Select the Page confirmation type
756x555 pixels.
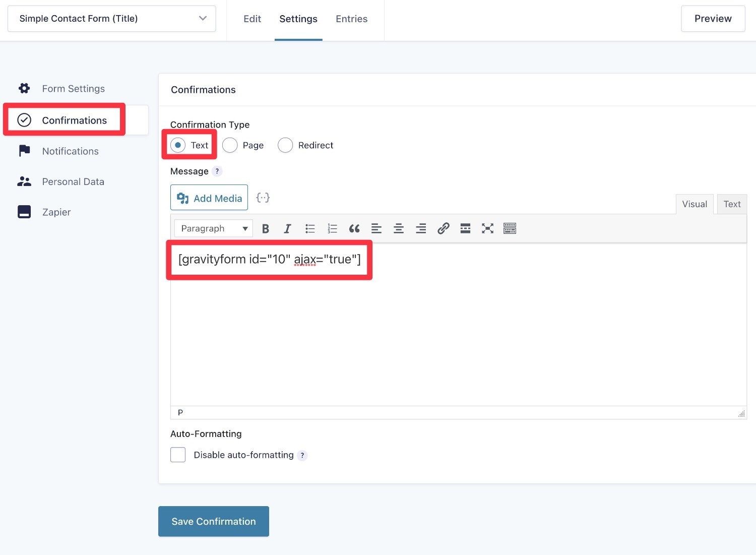[230, 145]
